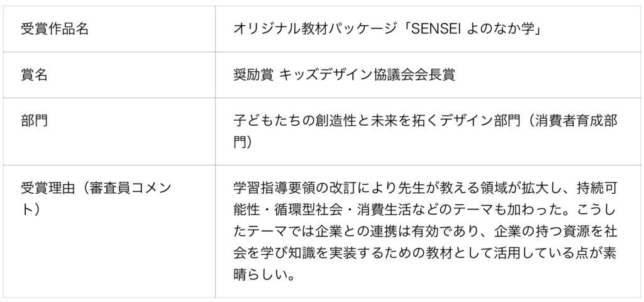Image resolution: width=644 pixels, height=302 pixels.
Task: Click the word "SENSEI" in the title
Action: pyautogui.click(x=433, y=28)
